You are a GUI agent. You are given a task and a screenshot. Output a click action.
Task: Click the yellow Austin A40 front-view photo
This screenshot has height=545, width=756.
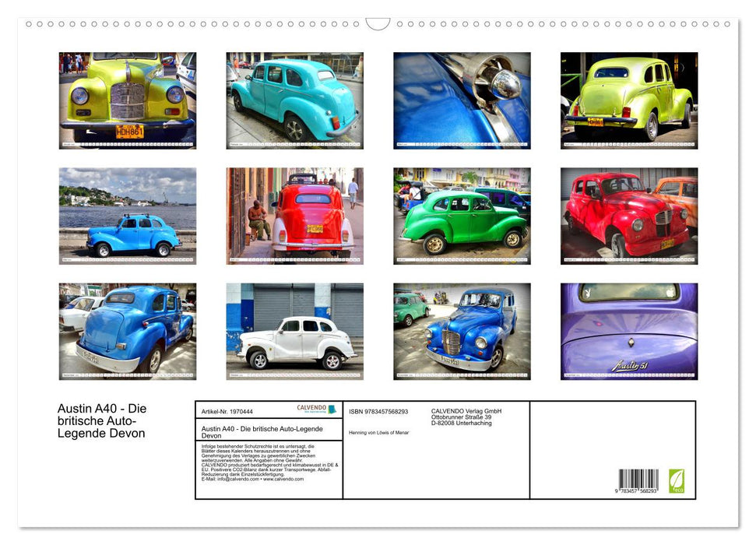tap(125, 99)
